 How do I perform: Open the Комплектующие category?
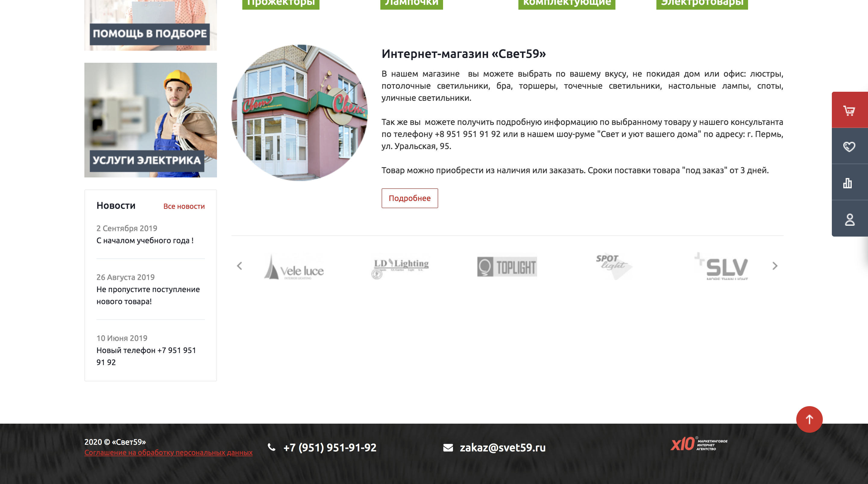[x=566, y=3]
